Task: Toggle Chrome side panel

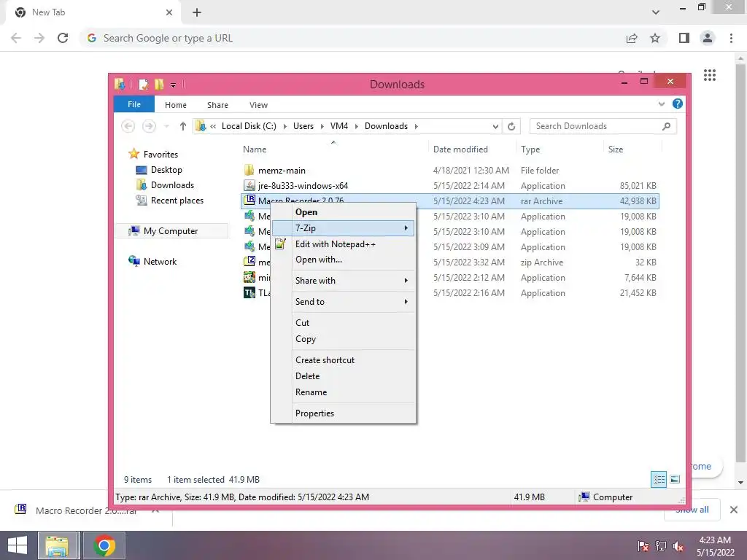Action: coord(684,38)
